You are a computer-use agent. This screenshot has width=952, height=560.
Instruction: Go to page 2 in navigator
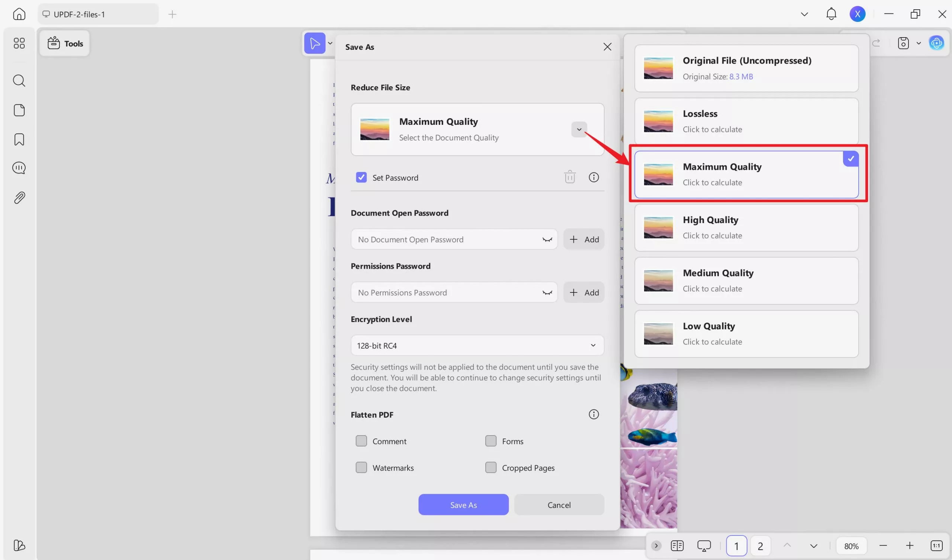tap(760, 546)
